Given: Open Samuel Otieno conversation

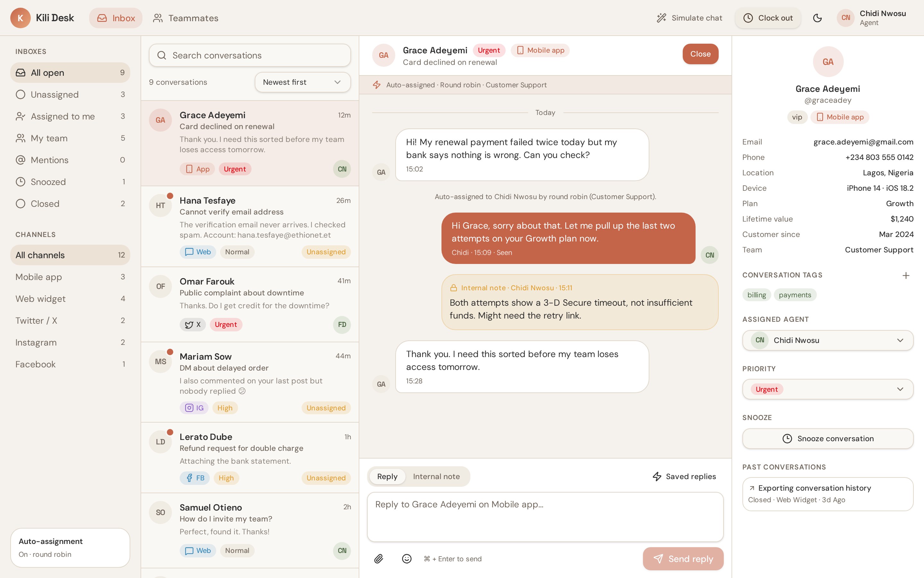Looking at the screenshot, I should pos(250,530).
